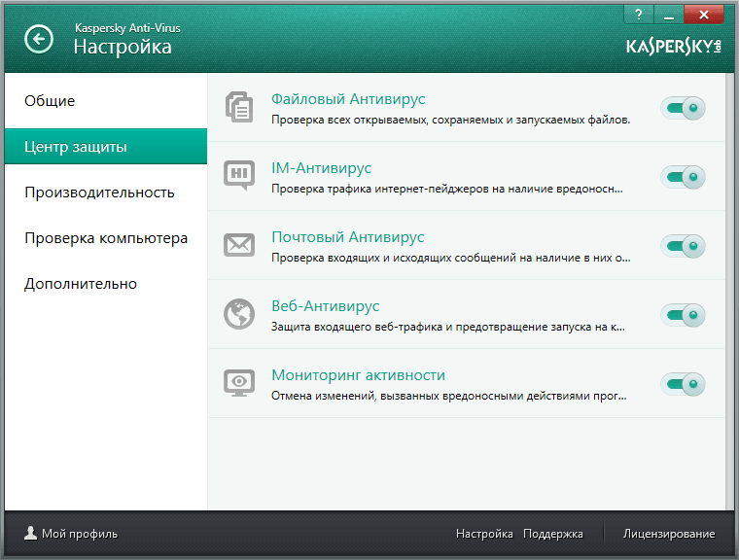The height and width of the screenshot is (560, 739).
Task: Open IM-Антивирус settings link
Action: 322,168
